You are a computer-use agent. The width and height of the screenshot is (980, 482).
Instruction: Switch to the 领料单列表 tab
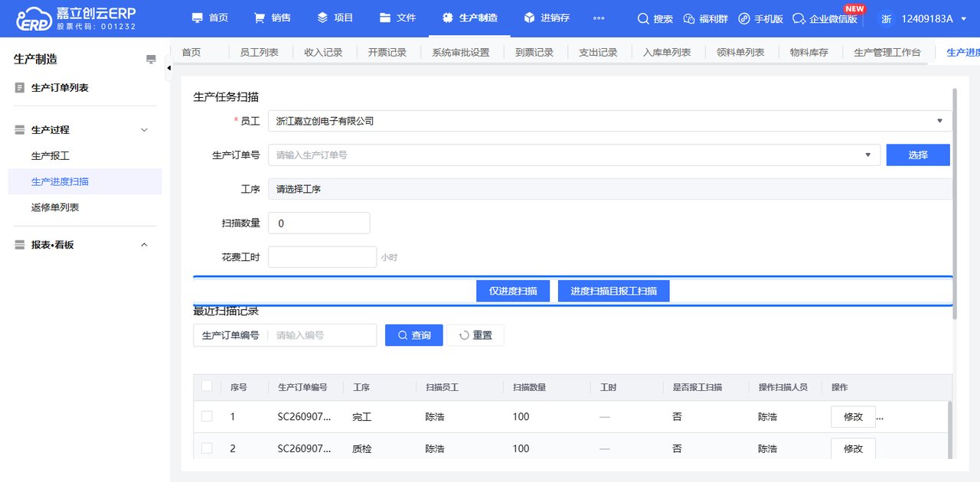tap(740, 52)
